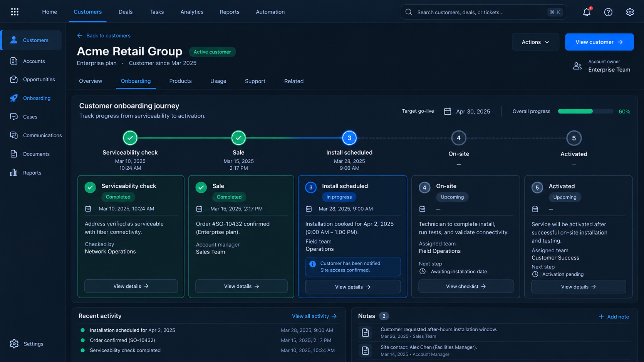
Task: Switch to the Support tab
Action: tap(255, 81)
